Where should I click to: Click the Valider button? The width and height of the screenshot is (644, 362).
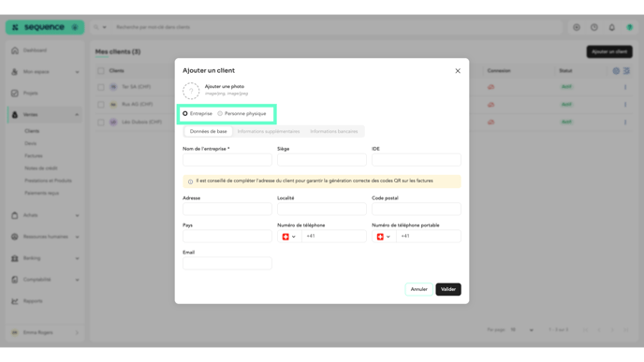(448, 289)
